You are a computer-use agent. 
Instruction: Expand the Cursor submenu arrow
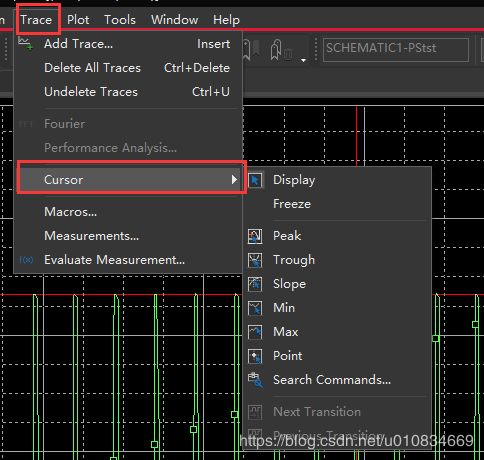tap(234, 180)
